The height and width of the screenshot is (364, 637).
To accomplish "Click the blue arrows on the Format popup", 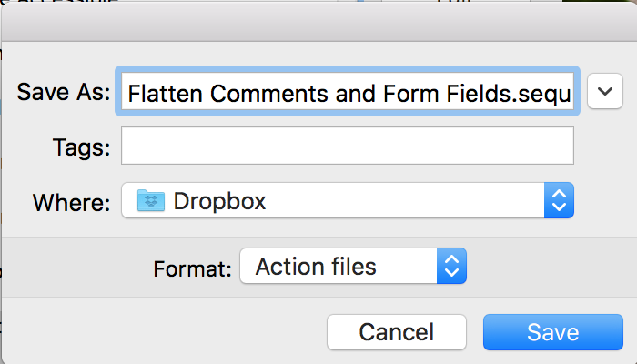I will (x=451, y=267).
